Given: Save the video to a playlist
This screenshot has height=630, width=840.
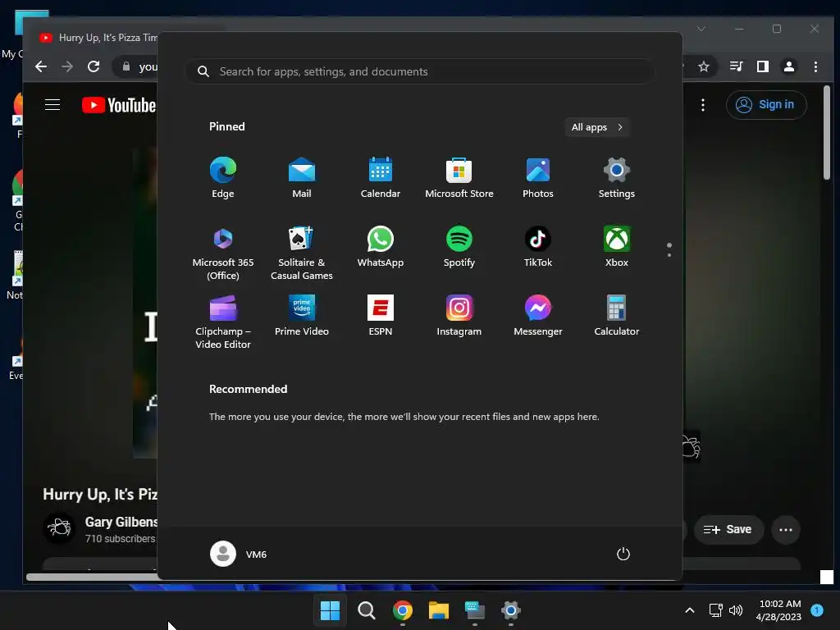Looking at the screenshot, I should click(728, 529).
